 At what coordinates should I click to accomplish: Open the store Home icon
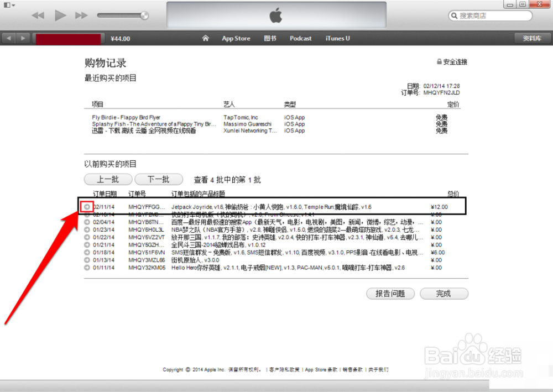point(205,38)
